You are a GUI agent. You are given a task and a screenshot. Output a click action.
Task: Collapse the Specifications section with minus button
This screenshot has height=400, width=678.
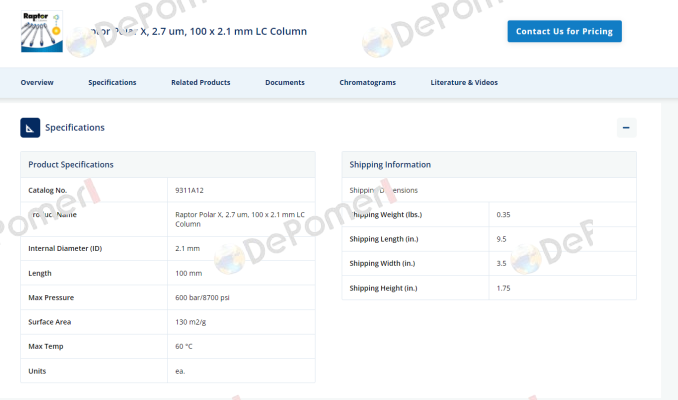626,128
